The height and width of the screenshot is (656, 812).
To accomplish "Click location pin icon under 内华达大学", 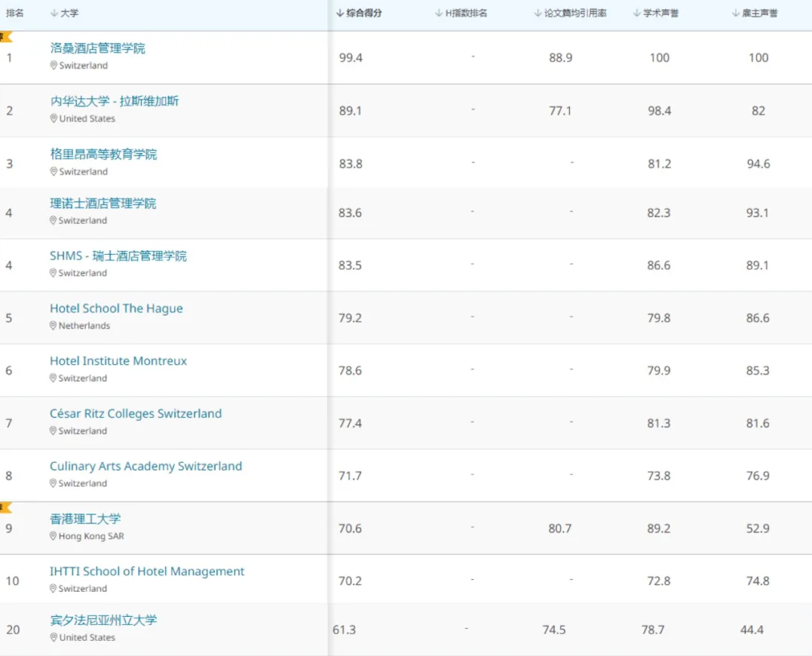I will 54,118.
